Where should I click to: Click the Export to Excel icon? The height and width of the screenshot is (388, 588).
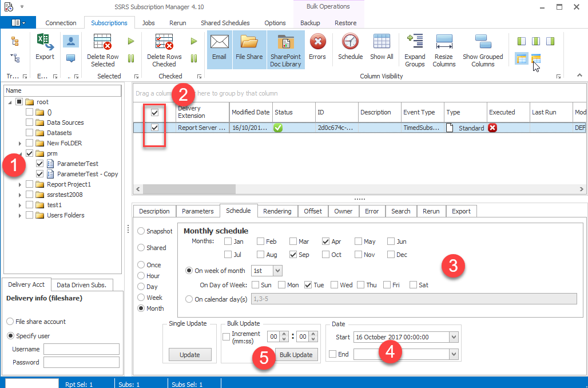45,42
